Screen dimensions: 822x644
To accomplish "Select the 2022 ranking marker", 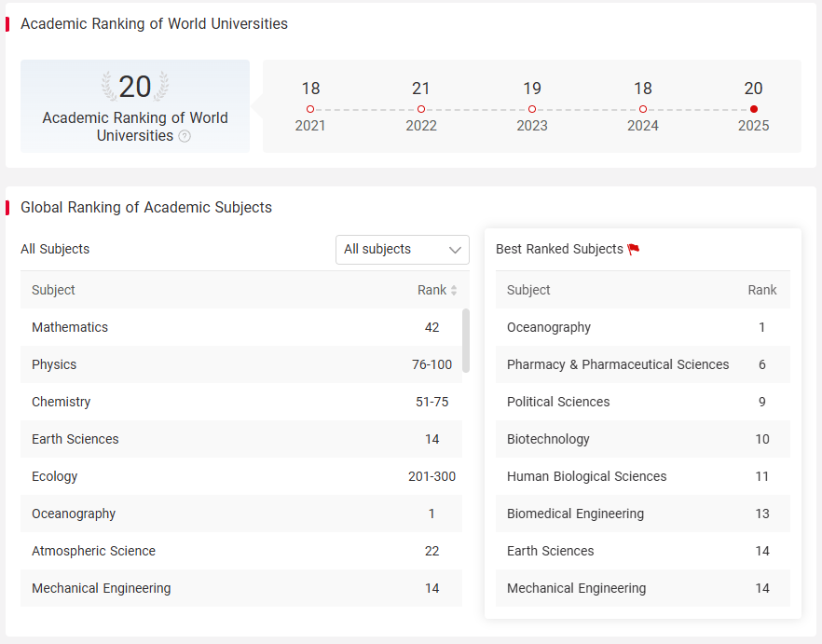I will pos(421,109).
